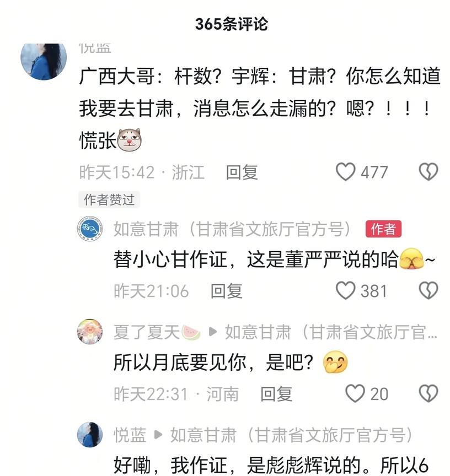View 夏了夏天 user avatar

coord(90,332)
